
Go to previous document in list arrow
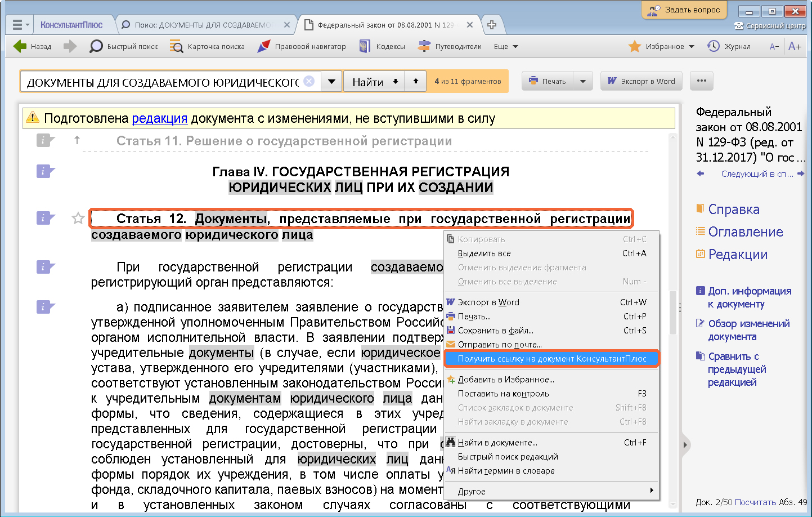[x=700, y=173]
